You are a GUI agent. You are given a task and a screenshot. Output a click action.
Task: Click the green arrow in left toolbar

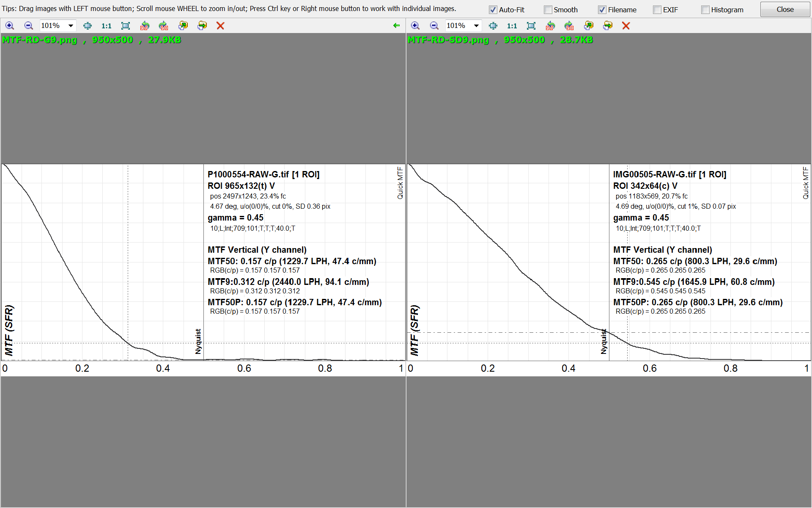396,26
